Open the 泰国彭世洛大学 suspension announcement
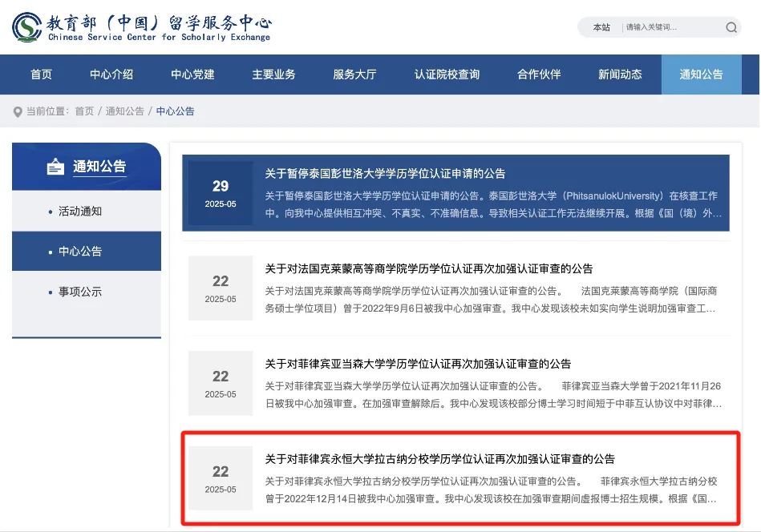 pyautogui.click(x=385, y=173)
